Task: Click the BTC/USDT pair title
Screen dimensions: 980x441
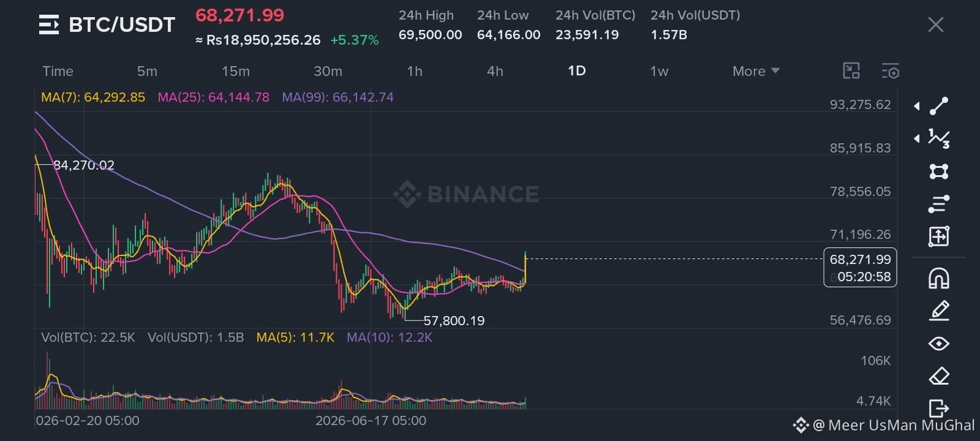Action: (122, 24)
